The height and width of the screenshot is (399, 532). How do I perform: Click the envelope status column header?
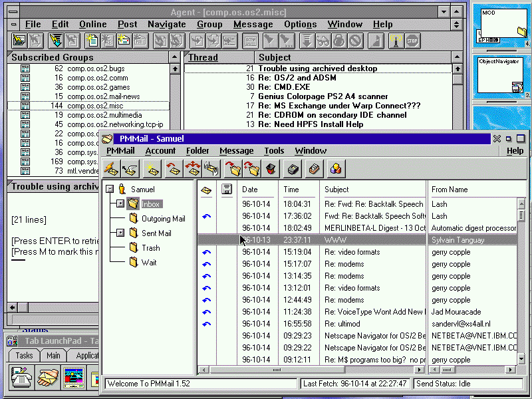click(x=206, y=190)
